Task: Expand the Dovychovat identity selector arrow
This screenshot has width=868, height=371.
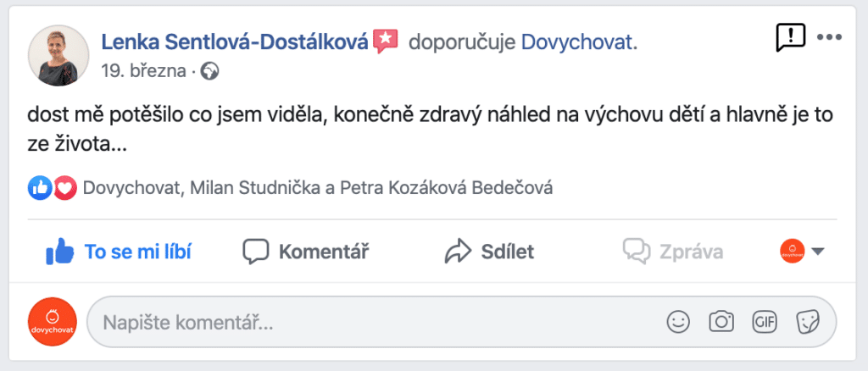Action: (818, 252)
